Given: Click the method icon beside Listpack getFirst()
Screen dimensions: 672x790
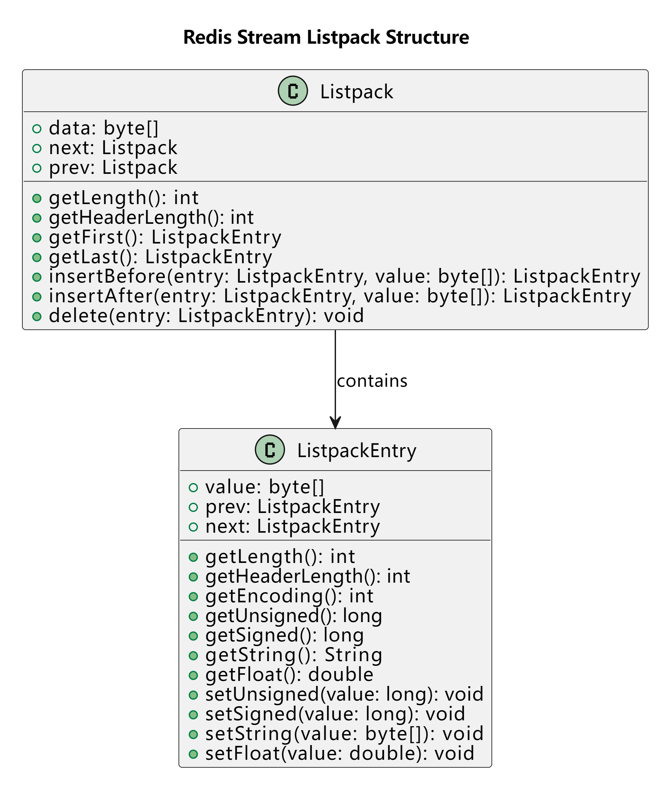Looking at the screenshot, I should tap(37, 238).
